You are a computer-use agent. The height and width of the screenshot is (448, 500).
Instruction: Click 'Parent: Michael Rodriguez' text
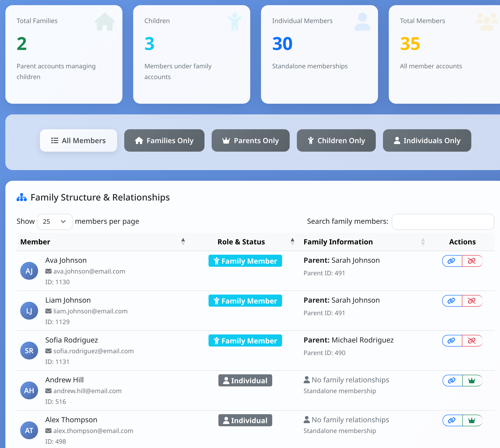(348, 340)
